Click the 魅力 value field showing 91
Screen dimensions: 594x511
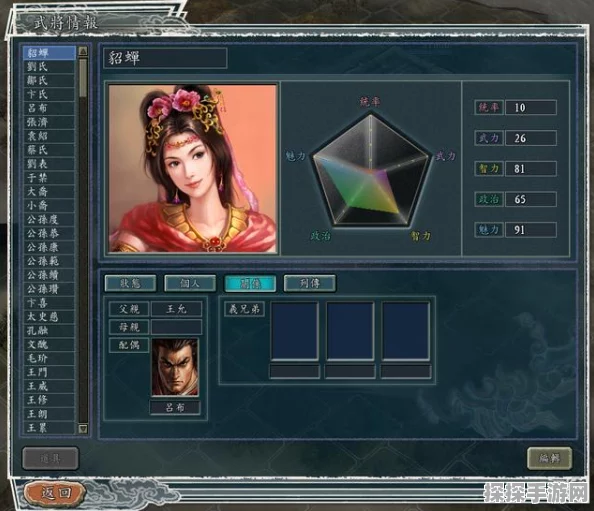(531, 230)
